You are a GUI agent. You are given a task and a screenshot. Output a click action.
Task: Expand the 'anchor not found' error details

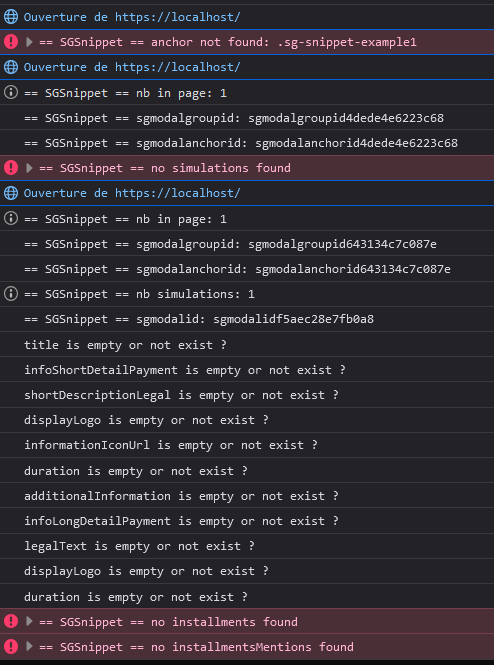coord(29,42)
